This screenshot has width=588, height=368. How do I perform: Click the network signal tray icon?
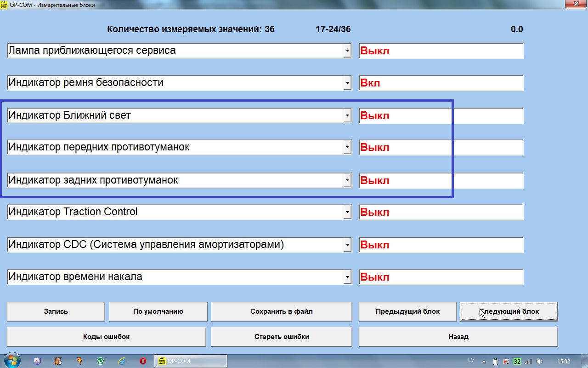coord(529,361)
